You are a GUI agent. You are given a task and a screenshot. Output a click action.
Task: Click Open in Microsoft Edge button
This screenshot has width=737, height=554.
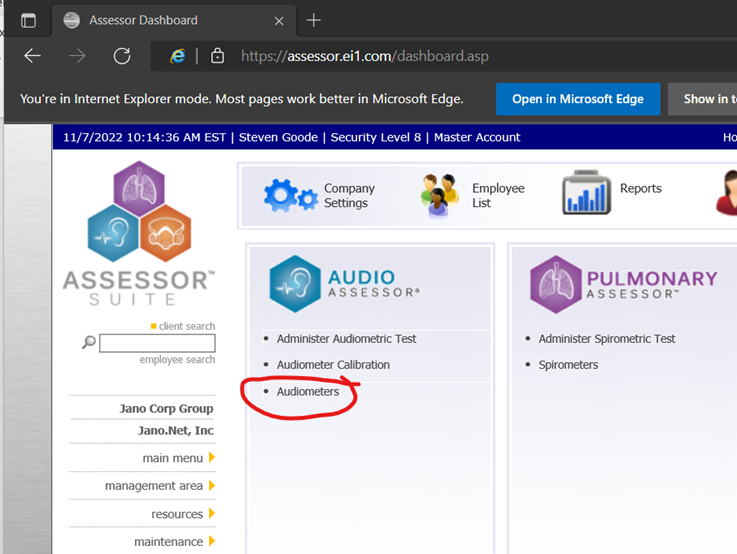578,99
